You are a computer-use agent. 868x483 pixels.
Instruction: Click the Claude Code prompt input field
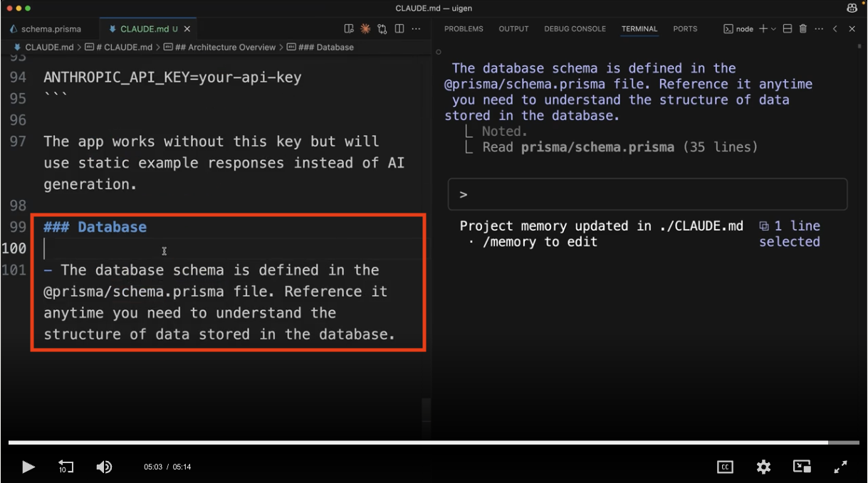[647, 194]
